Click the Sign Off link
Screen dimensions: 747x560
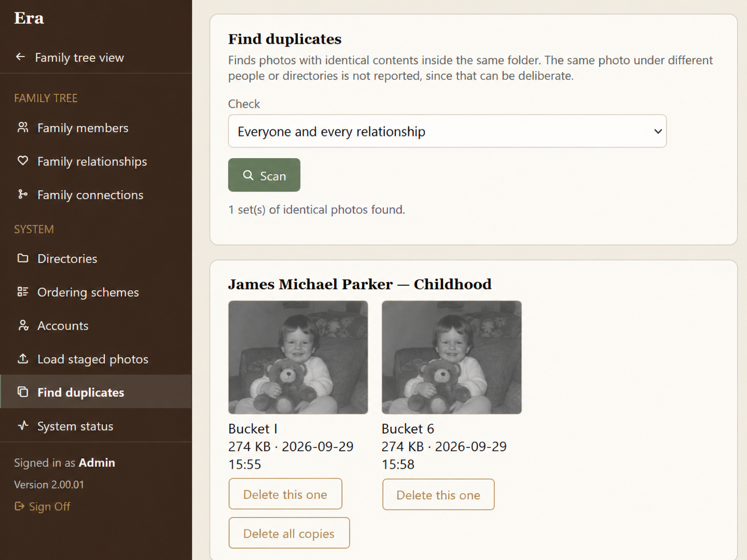click(42, 506)
